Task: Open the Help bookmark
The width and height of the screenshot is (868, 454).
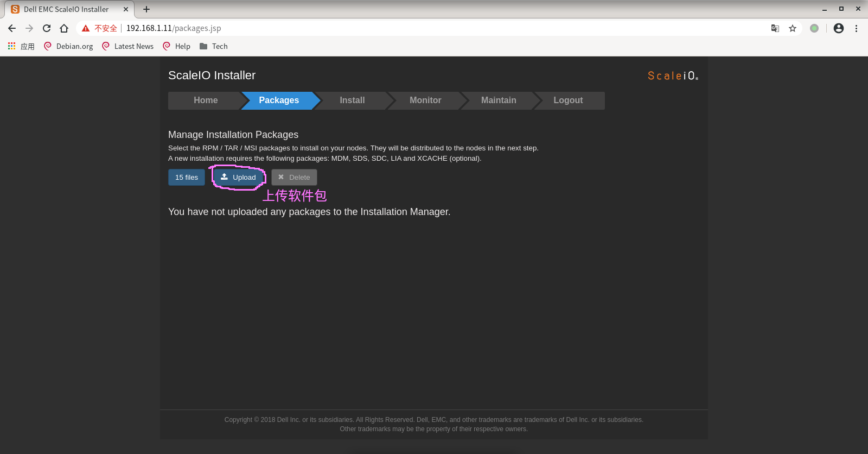Action: pyautogui.click(x=177, y=46)
